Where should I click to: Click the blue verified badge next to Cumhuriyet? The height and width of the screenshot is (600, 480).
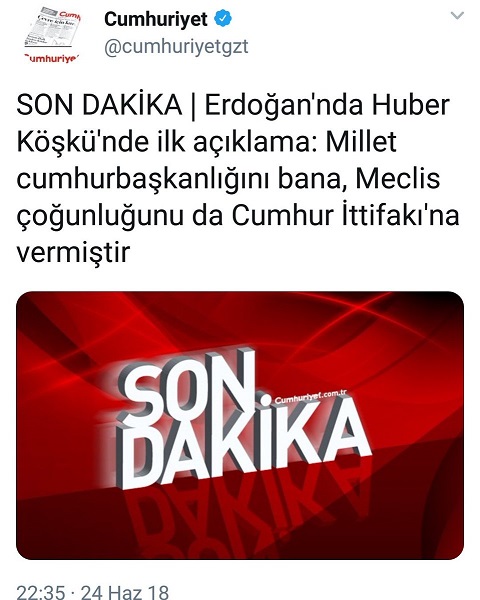click(x=222, y=19)
